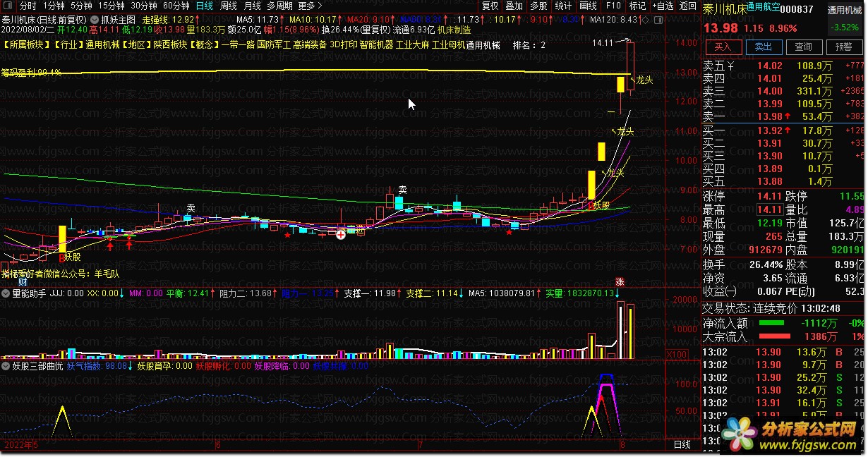Click the red 买入 buy button
This screenshot has height=457, width=868.
[x=723, y=47]
